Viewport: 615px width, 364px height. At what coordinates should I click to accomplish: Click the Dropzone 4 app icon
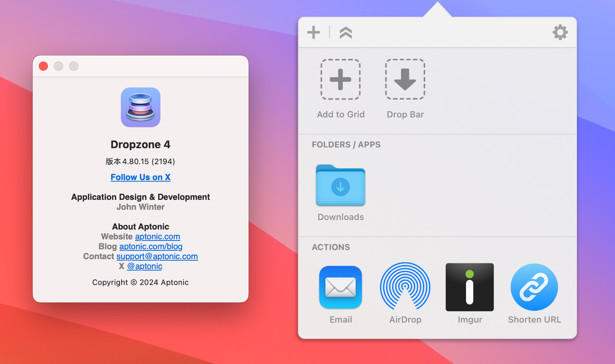click(140, 107)
